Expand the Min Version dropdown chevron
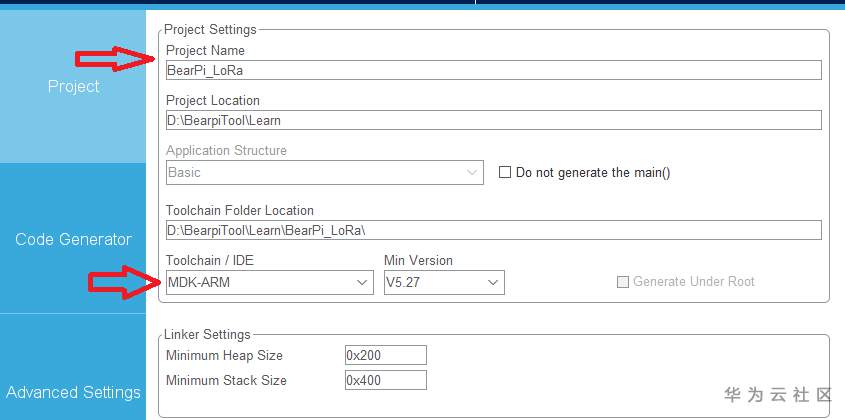The height and width of the screenshot is (420, 845). (x=493, y=283)
